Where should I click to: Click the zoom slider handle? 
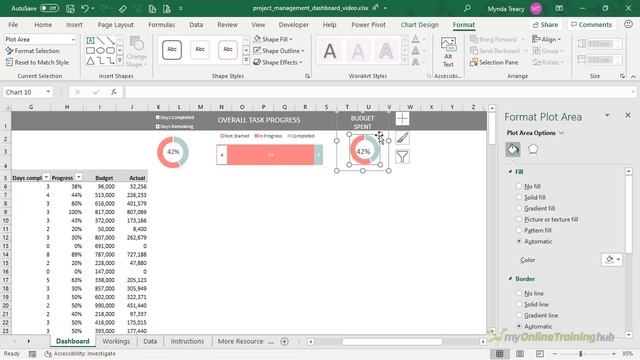coord(580,354)
